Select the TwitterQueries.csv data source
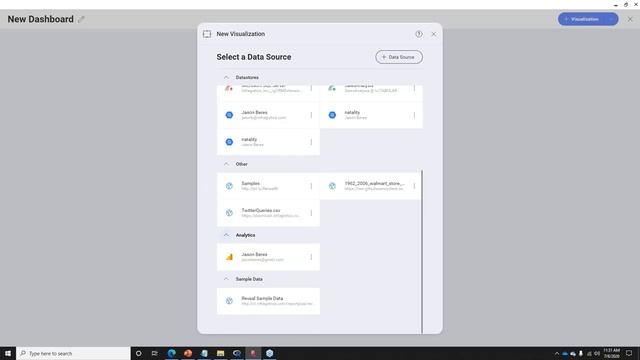Viewport: 640px width, 360px height. click(268, 213)
